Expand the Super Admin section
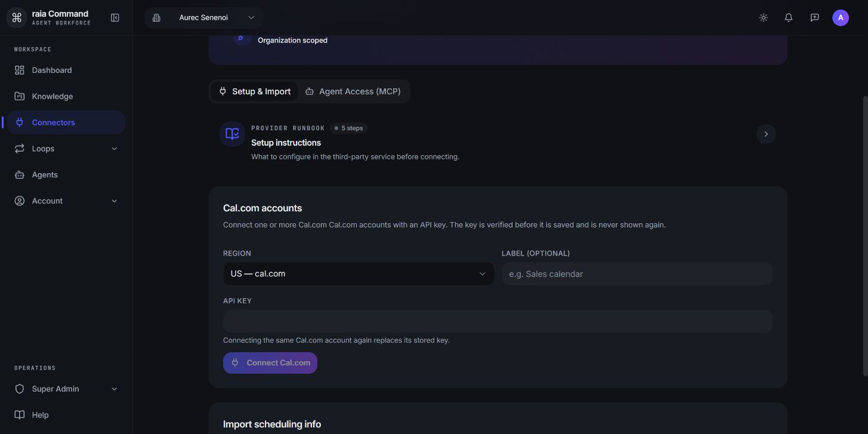This screenshot has height=434, width=868. coord(66,389)
